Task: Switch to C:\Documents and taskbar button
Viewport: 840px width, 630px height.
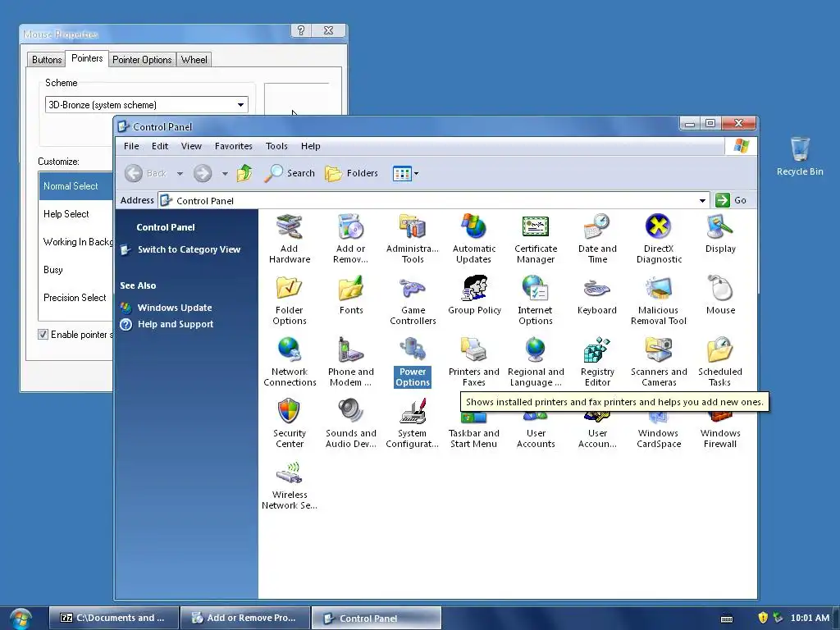Action: tap(114, 618)
